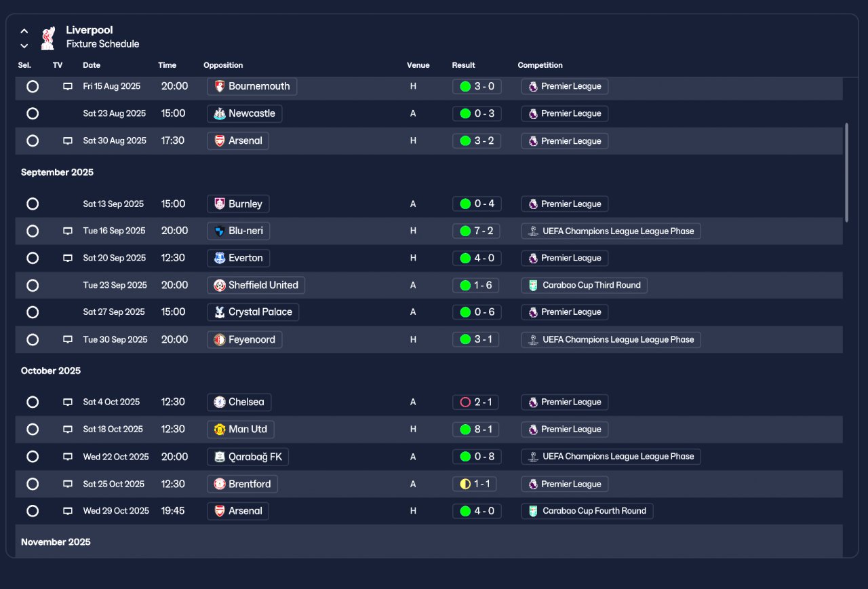Open the 0 - 8 result against Qarabağ FK
Image resolution: width=868 pixels, height=589 pixels.
tap(477, 457)
